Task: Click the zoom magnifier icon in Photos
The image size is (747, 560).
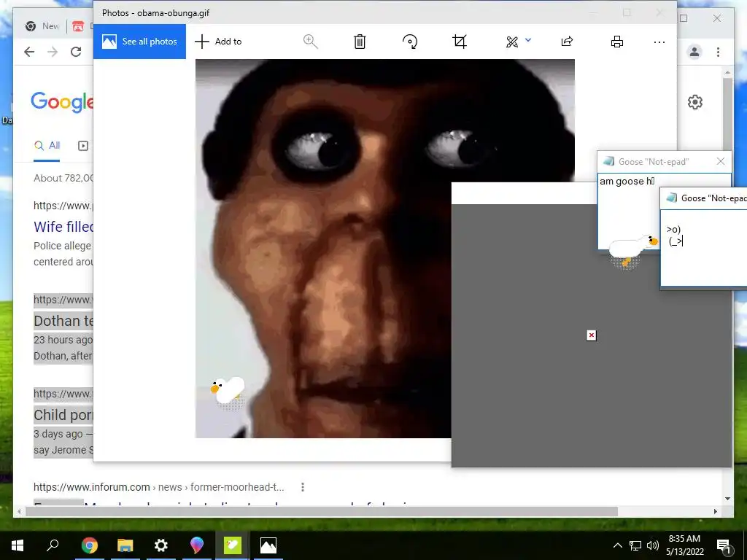Action: pyautogui.click(x=310, y=42)
